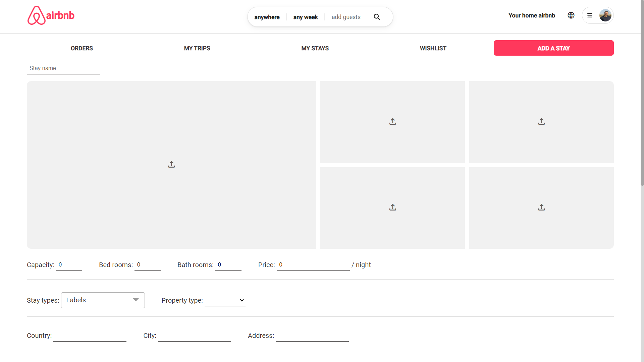Switch to the ORDERS tab
644x362 pixels.
pos(82,48)
